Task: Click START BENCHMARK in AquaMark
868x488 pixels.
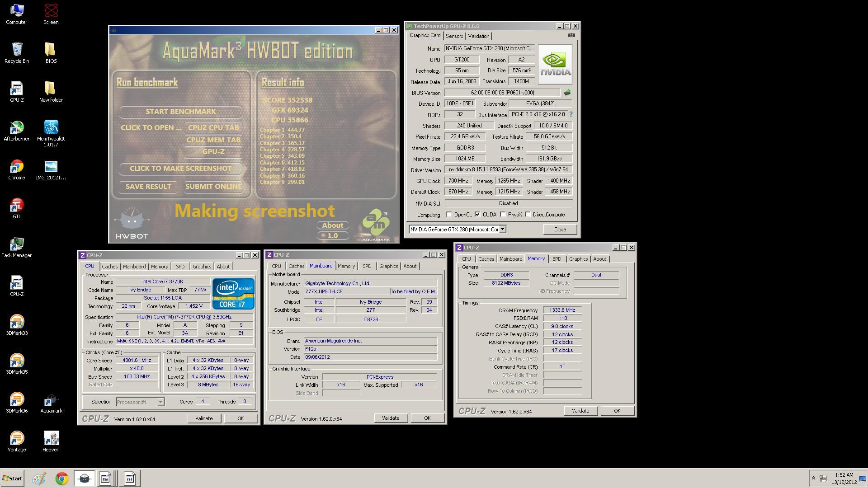Action: (x=181, y=112)
